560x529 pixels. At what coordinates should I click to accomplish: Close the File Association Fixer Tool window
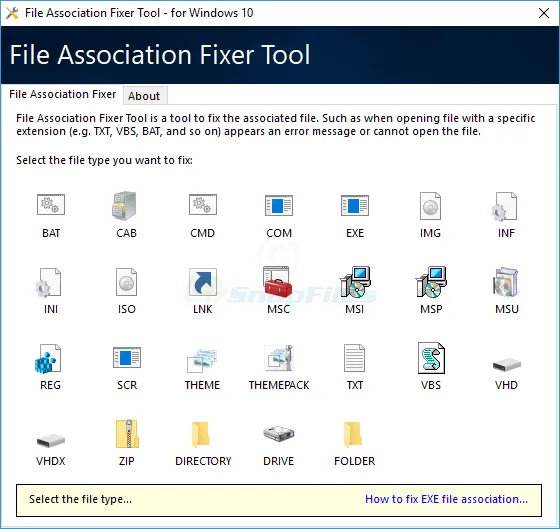click(x=544, y=13)
